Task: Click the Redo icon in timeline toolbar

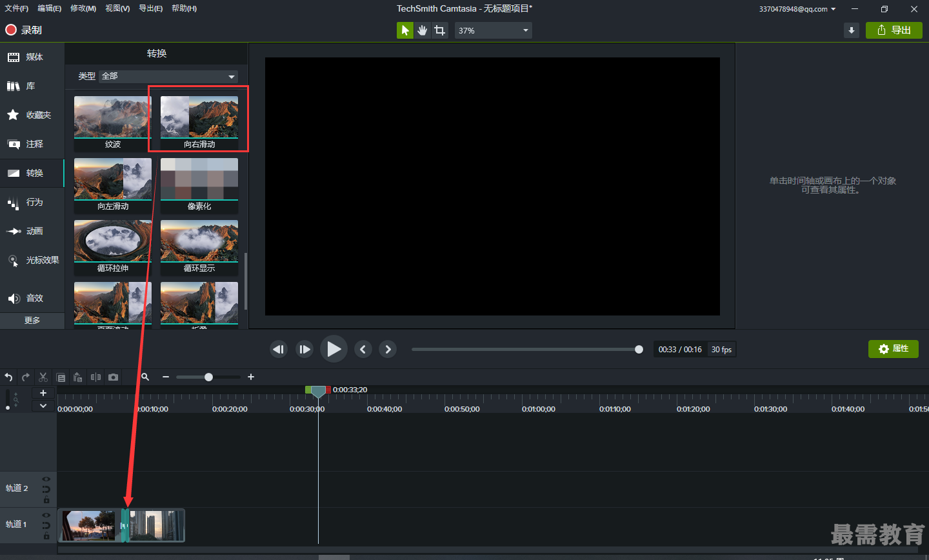Action: pos(26,377)
